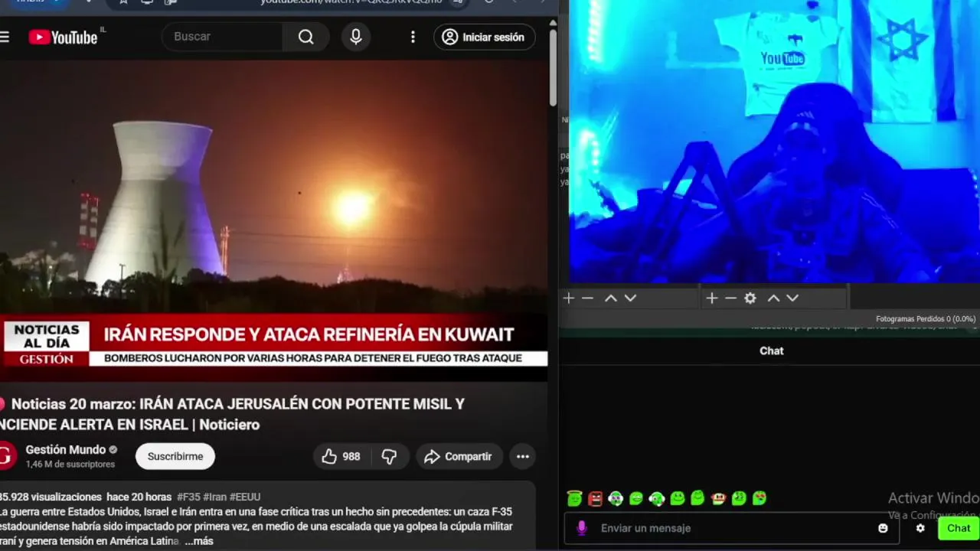Click 'Fotogramas Perdidos 0 (0.0%)' status

(x=926, y=319)
